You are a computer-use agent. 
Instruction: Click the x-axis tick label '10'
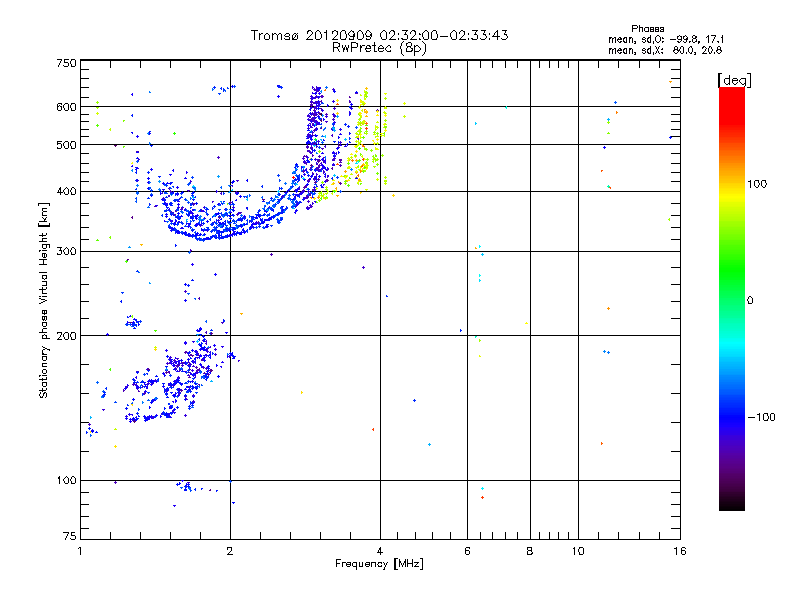578,551
